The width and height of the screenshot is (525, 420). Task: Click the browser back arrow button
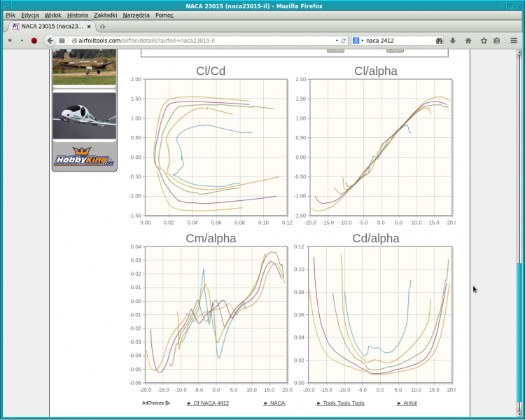tap(50, 41)
